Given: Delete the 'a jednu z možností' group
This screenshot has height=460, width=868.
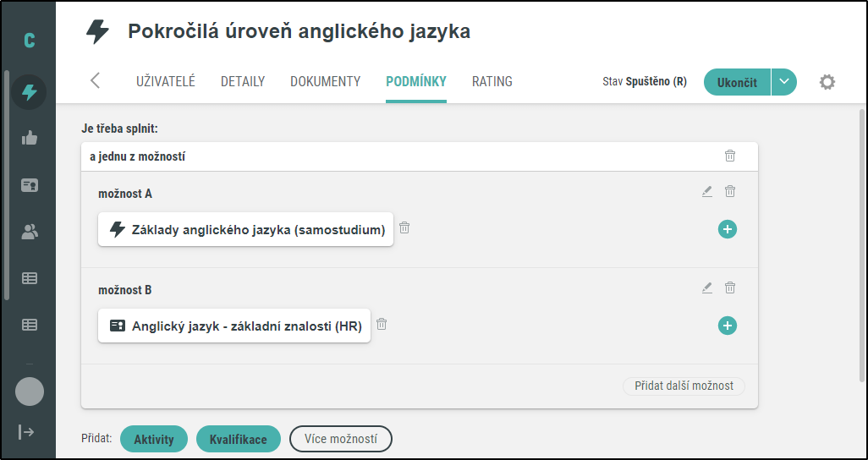Looking at the screenshot, I should 730,156.
